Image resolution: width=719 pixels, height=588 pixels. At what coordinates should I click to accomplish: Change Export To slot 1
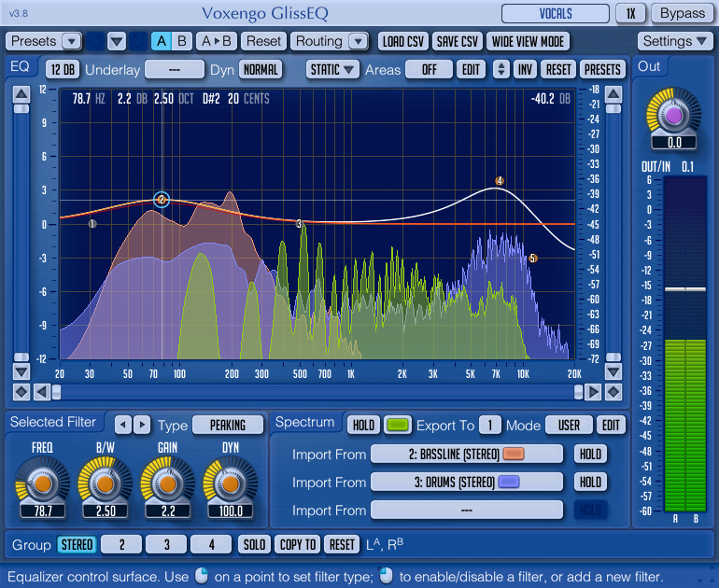[x=490, y=426]
